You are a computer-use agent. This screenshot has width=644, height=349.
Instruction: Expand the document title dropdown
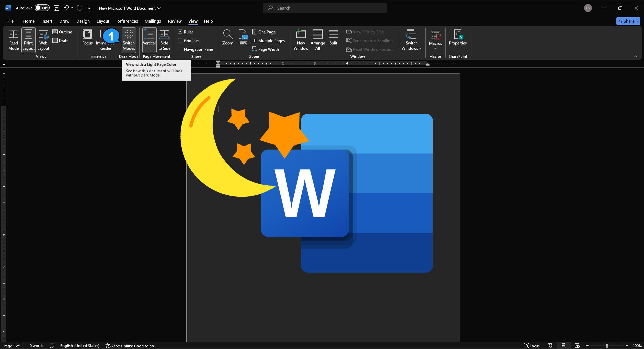159,8
